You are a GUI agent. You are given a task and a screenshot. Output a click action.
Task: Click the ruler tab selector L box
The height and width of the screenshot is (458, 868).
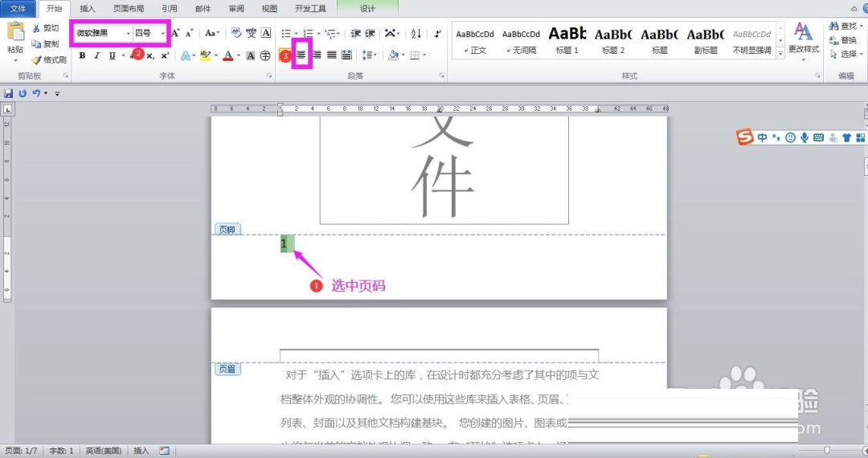tap(8, 109)
